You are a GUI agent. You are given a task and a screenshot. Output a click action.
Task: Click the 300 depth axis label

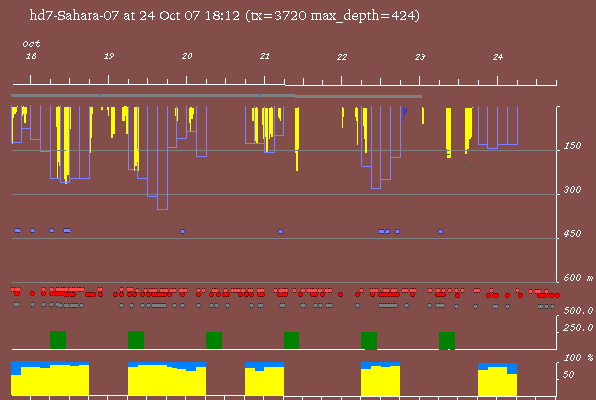572,190
